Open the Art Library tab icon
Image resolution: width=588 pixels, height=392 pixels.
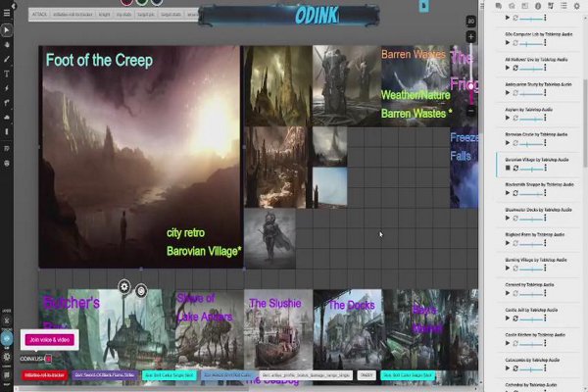point(512,6)
